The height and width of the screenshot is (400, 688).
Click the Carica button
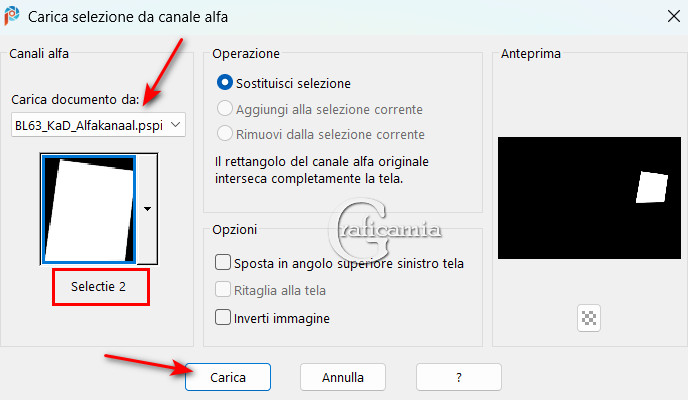[228, 377]
